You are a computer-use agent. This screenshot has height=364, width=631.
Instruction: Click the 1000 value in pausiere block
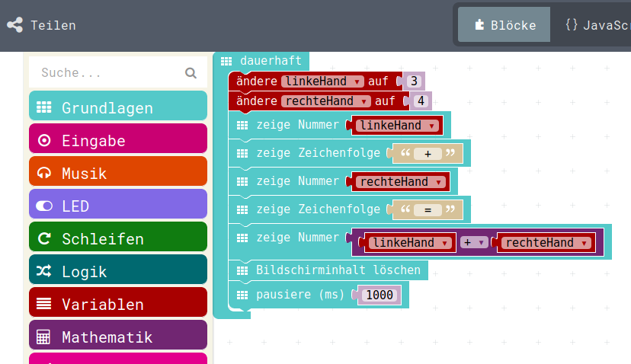coord(379,295)
